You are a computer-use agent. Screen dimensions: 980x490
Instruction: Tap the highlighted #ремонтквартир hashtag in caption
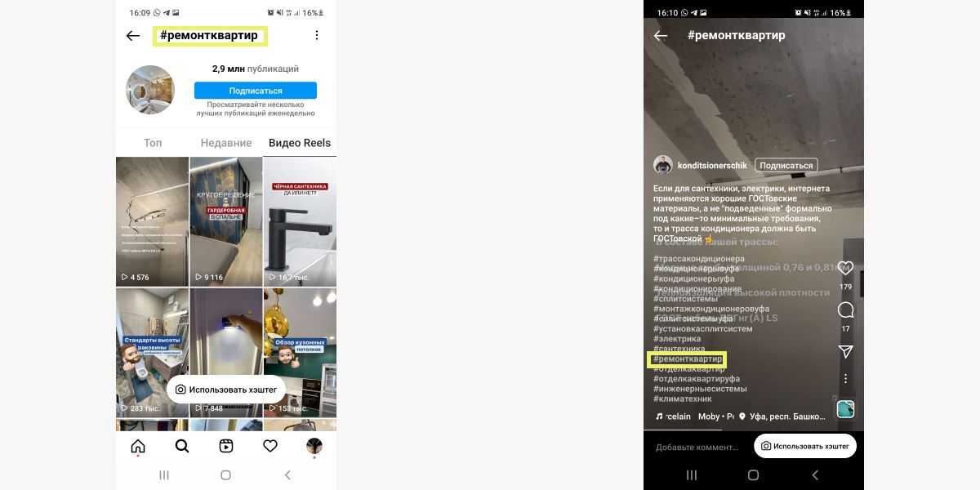point(687,359)
